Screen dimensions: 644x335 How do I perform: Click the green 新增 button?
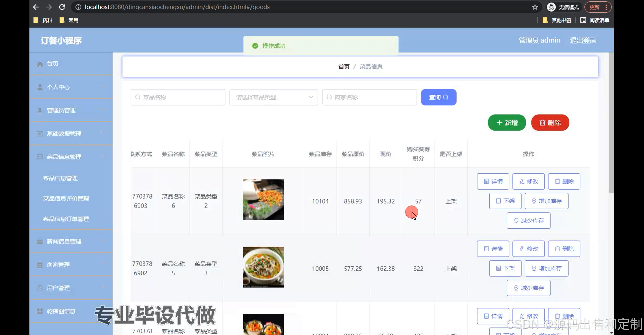coord(507,123)
